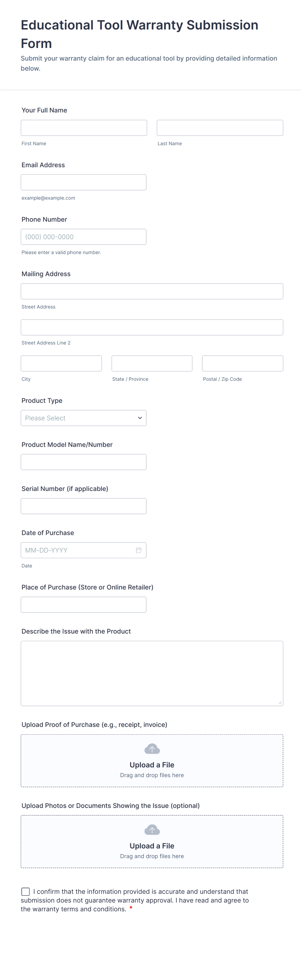Viewport: 301px width, 980px height.
Task: Check the warranty terms confirmation checkbox
Action: [x=26, y=891]
